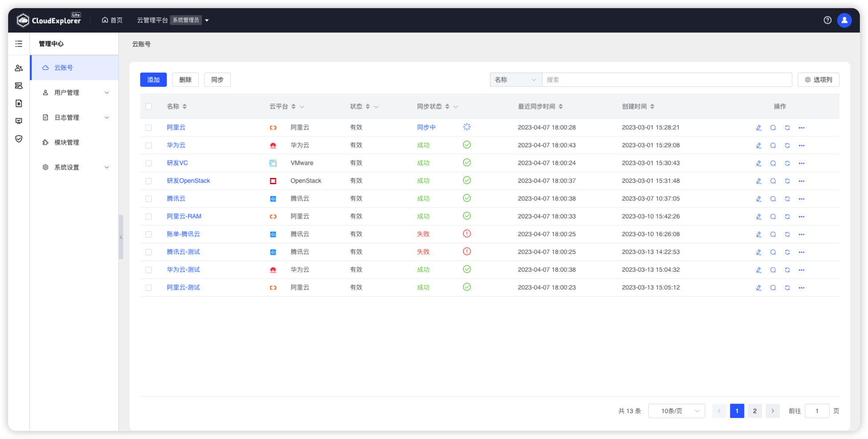Click the spinning sync-in-progress indicator for 阿里云
Image resolution: width=868 pixels, height=439 pixels.
click(466, 127)
